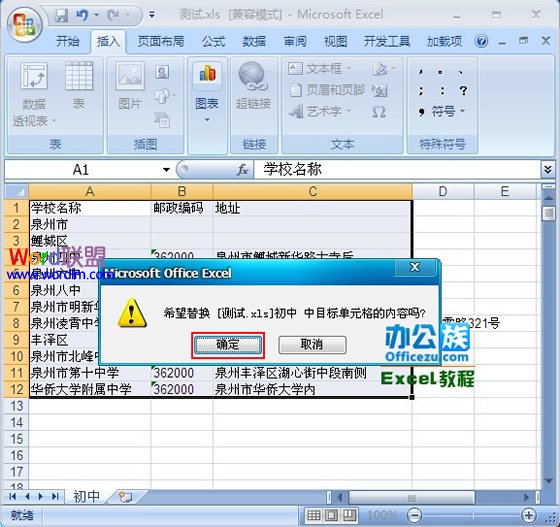
Task: Switch to Page Break Preview
Action: coord(350,515)
